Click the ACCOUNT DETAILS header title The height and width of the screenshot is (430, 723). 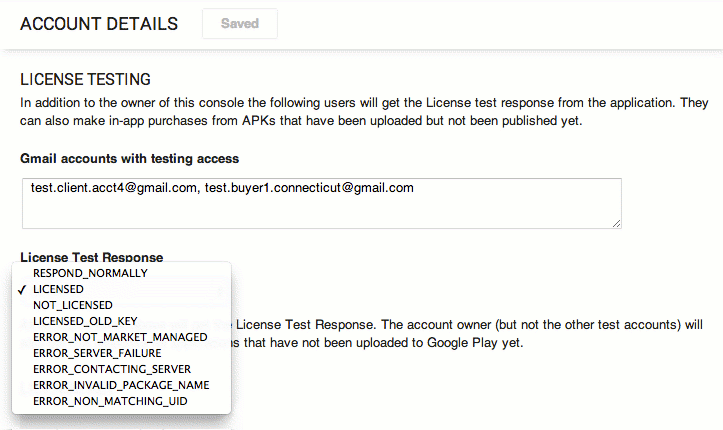pos(99,24)
